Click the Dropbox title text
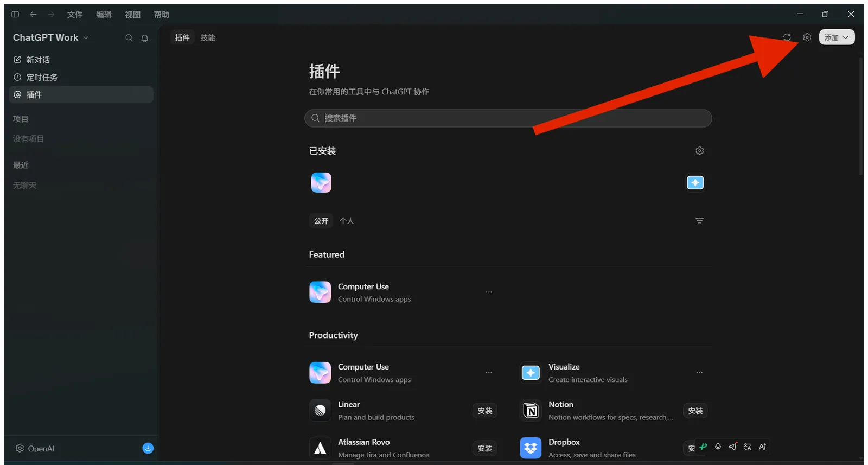Viewport: 868px width, 465px height. 564,442
